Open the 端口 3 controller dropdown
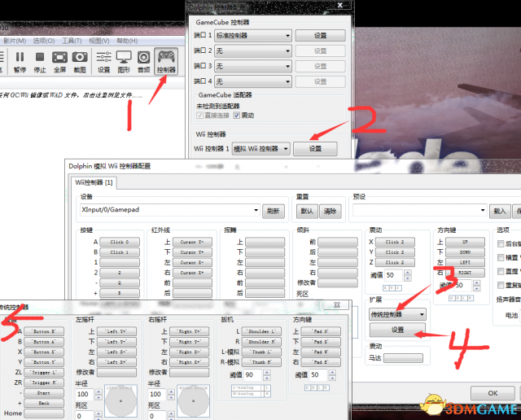 click(253, 66)
